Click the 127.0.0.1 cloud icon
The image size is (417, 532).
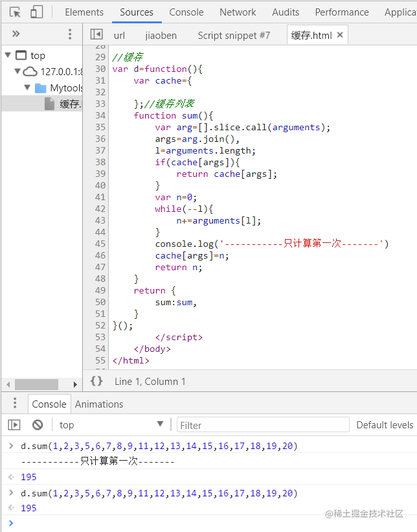(x=30, y=71)
